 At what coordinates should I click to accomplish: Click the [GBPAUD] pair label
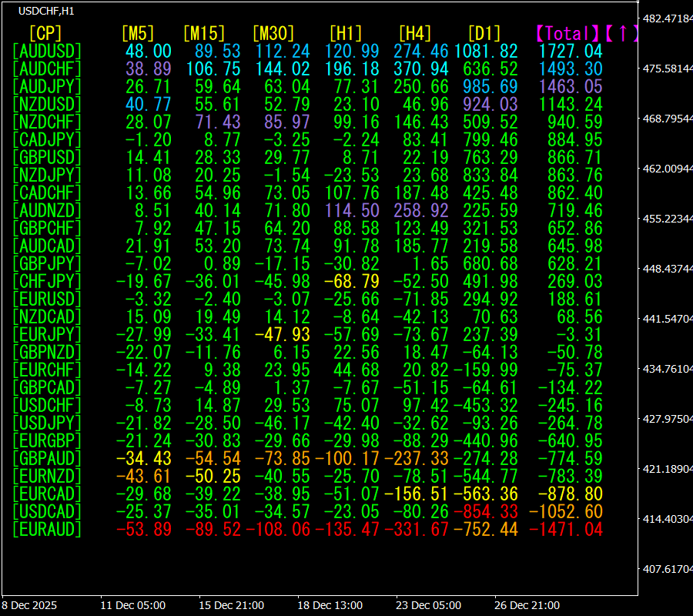click(x=47, y=458)
